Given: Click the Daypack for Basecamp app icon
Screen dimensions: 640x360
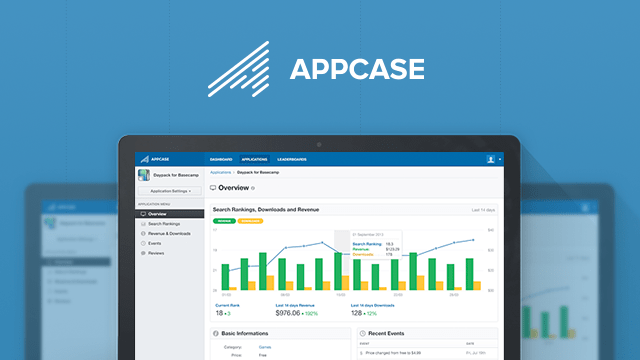Looking at the screenshot, I should pos(144,175).
